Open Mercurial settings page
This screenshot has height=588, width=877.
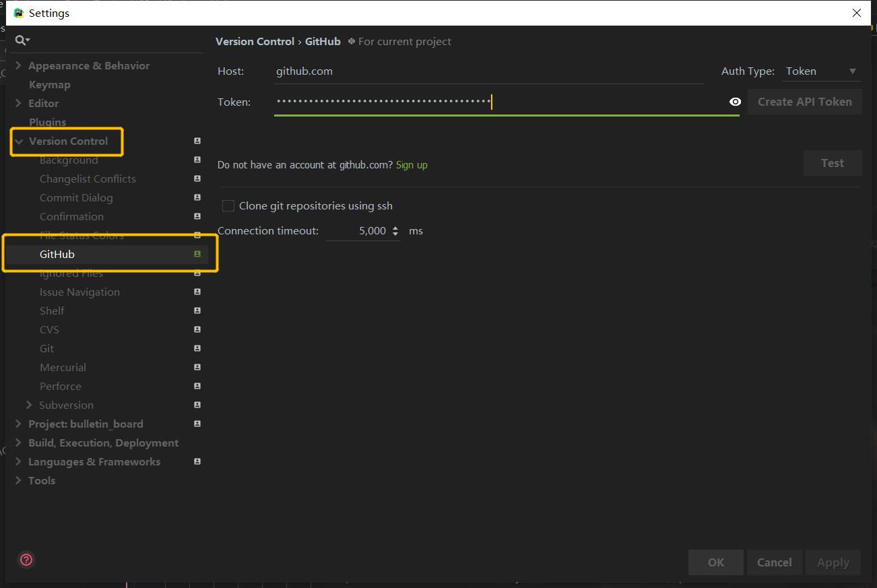[x=63, y=367]
